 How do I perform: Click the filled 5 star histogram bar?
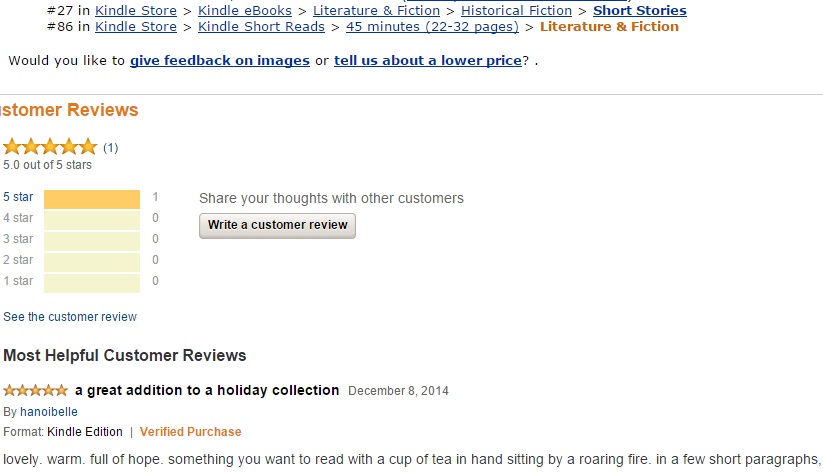point(92,199)
